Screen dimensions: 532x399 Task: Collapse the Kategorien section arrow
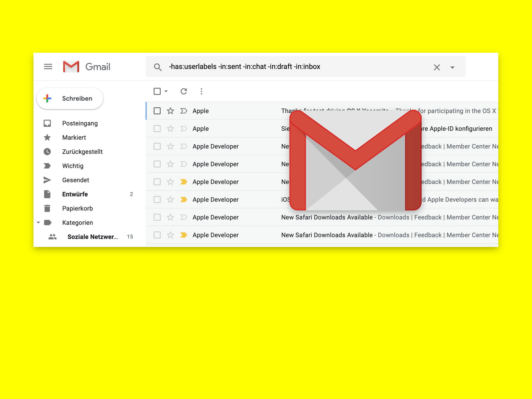point(38,222)
